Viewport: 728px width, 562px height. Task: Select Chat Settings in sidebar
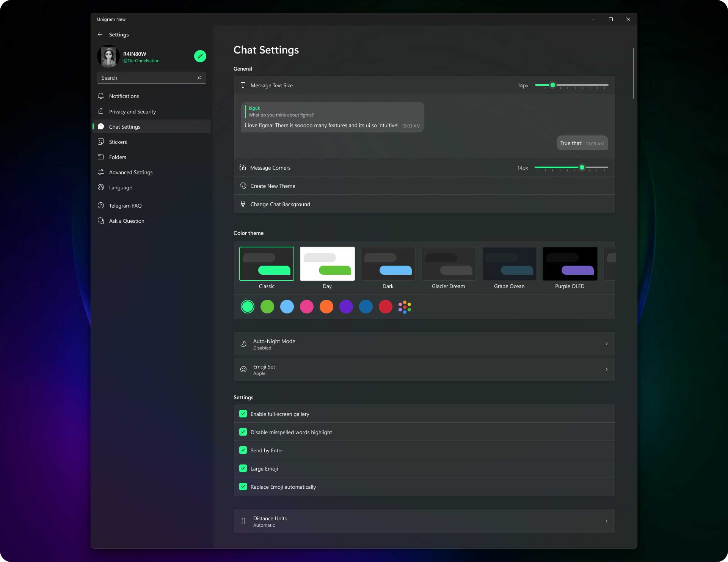tap(152, 126)
